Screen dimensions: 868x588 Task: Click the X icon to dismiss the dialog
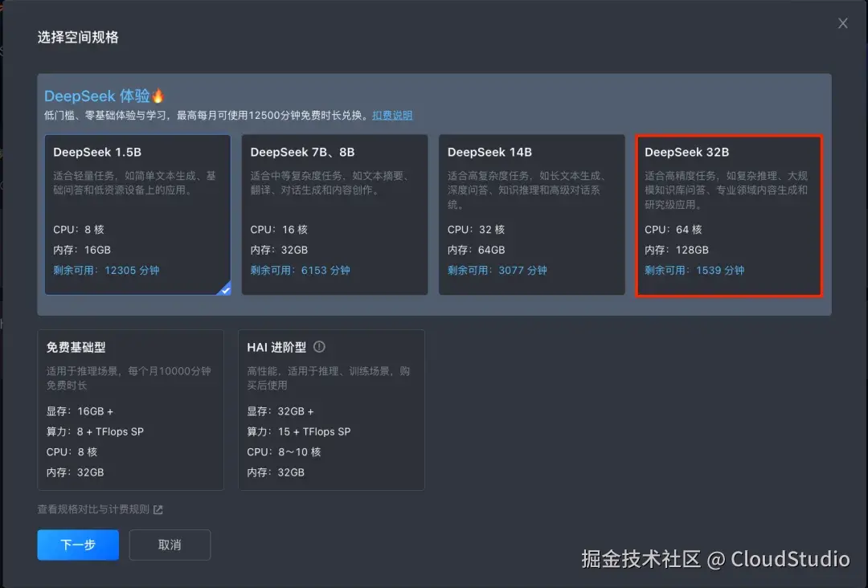(x=842, y=23)
